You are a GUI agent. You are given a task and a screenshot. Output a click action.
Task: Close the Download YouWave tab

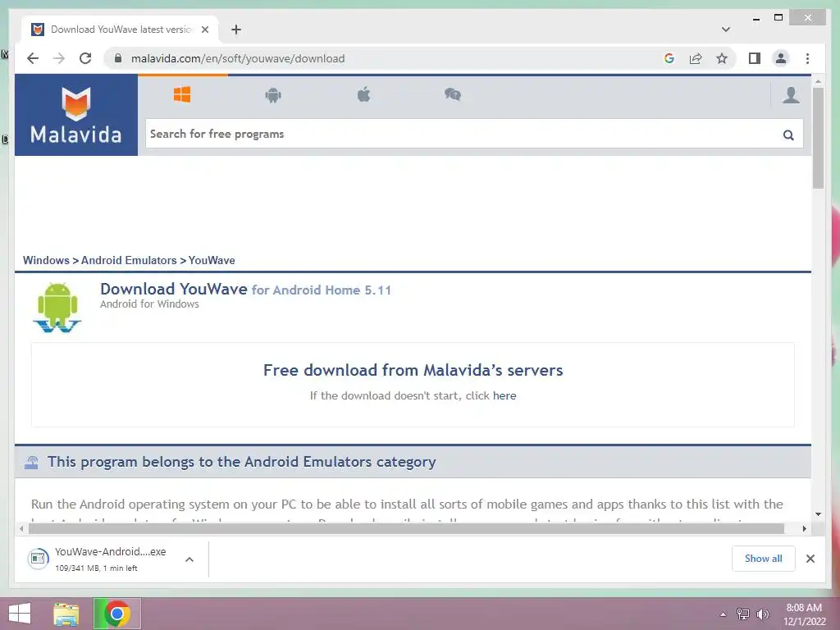coord(204,30)
